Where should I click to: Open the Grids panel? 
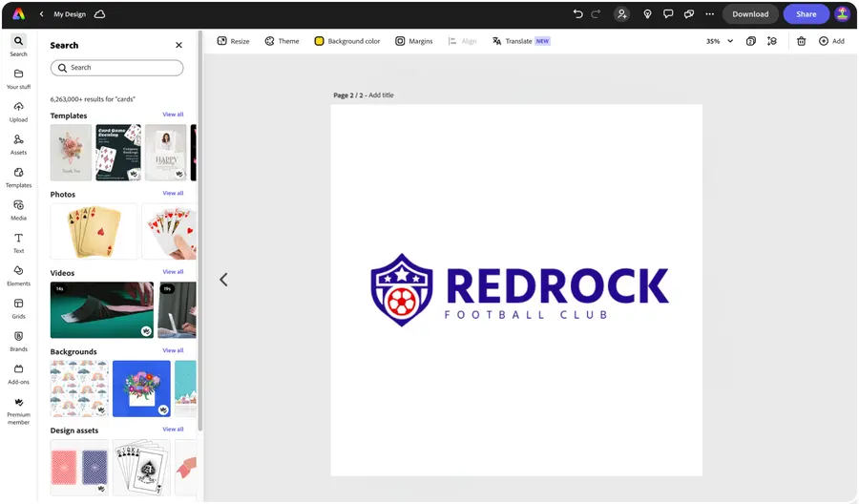tap(18, 307)
